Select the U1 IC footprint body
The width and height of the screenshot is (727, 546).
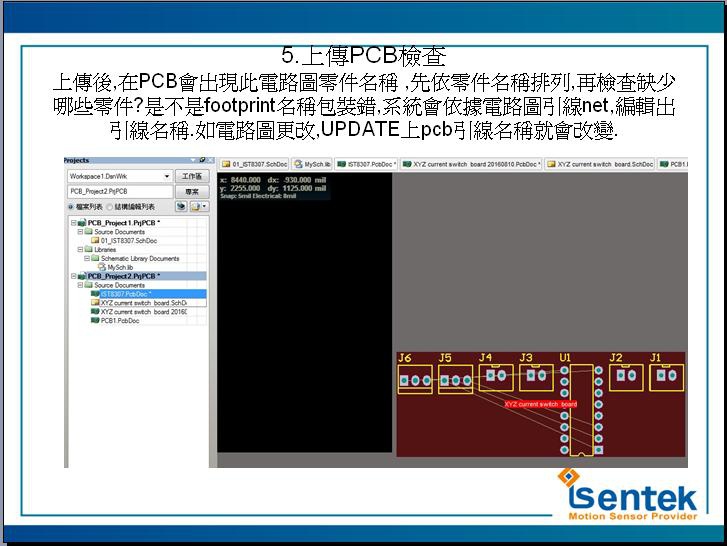pos(581,410)
